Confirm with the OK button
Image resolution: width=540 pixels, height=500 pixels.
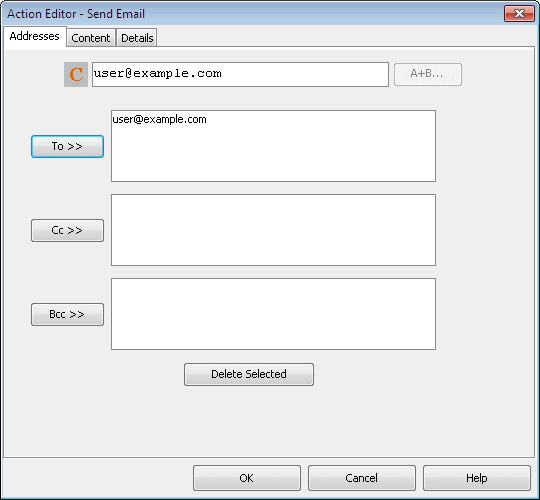[x=247, y=478]
